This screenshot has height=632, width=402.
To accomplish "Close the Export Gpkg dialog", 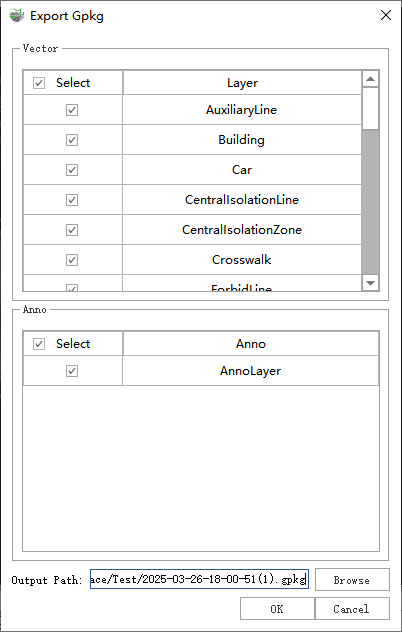I will pos(386,15).
